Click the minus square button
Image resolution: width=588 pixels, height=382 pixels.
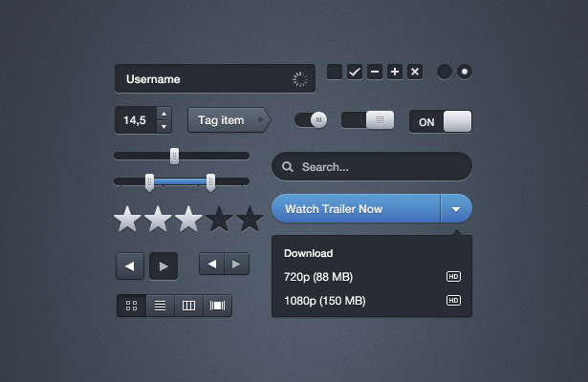[375, 72]
